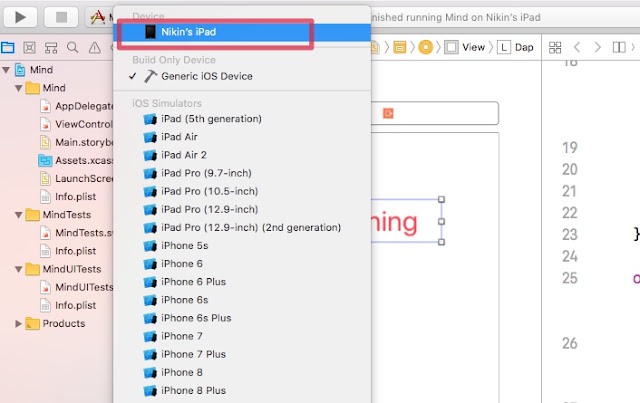Select Nikin's iPad device
This screenshot has height=403, width=640.
[x=242, y=32]
